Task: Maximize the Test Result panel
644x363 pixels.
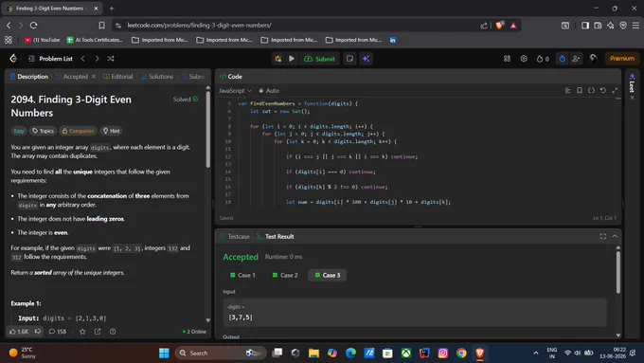Action: pos(603,236)
